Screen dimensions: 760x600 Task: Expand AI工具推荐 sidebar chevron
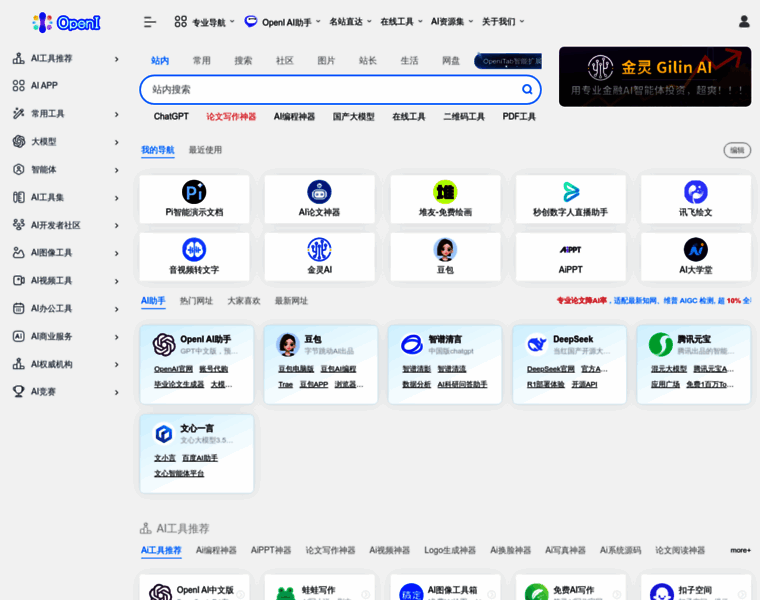116,59
